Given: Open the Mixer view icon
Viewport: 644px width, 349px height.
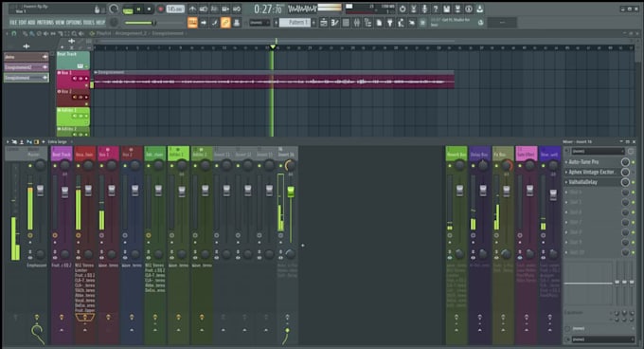Looking at the screenshot, I should (357, 23).
